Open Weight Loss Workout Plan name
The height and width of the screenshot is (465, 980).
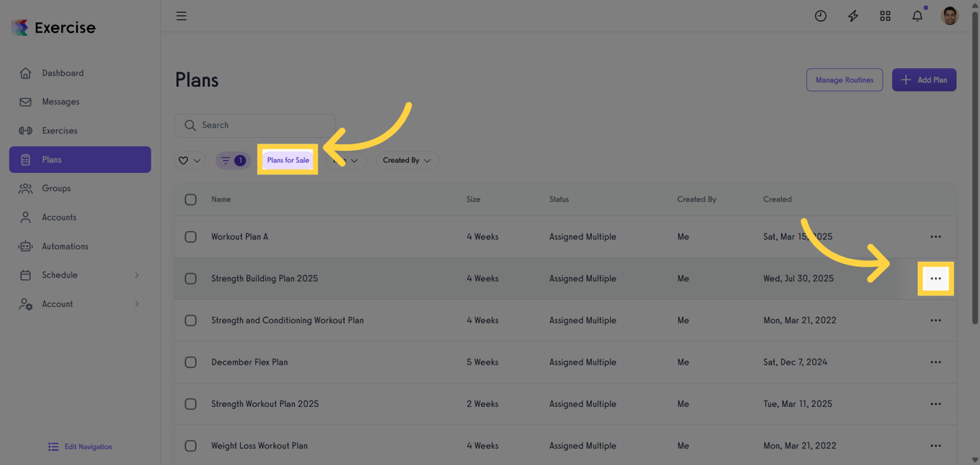pyautogui.click(x=260, y=446)
